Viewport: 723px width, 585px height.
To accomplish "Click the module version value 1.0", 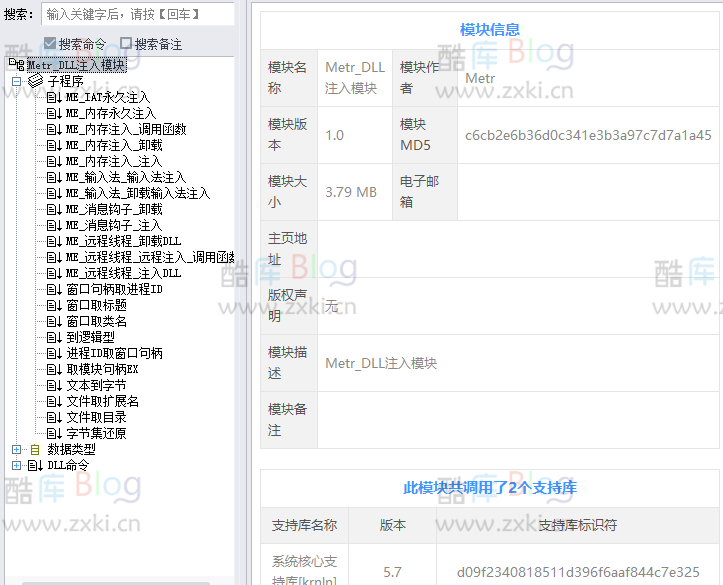I will click(334, 135).
